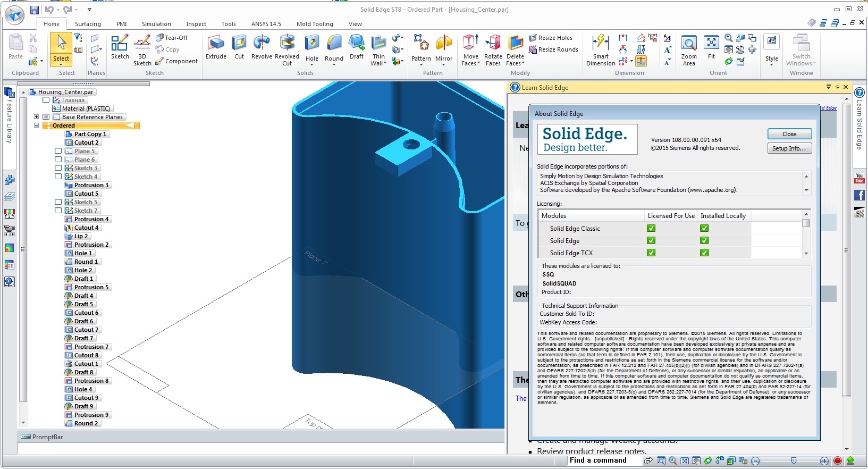Toggle Solid Edge Classic licensed checkbox
This screenshot has height=469, width=868.
pos(651,228)
